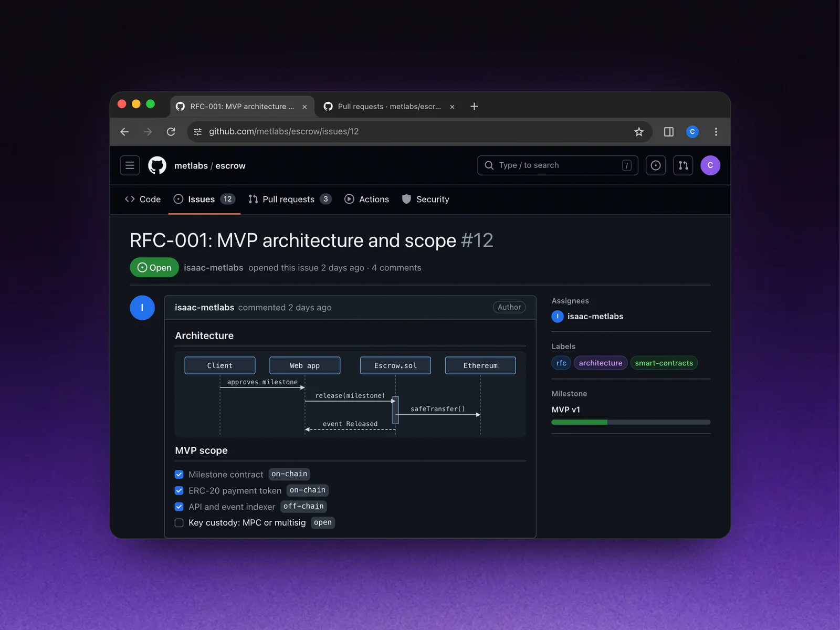Open the issues shortcut icon in header
The height and width of the screenshot is (630, 840).
pos(656,165)
